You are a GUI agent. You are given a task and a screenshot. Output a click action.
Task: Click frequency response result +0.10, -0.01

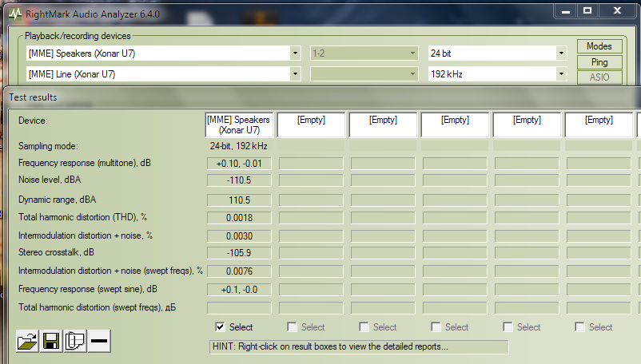(239, 164)
